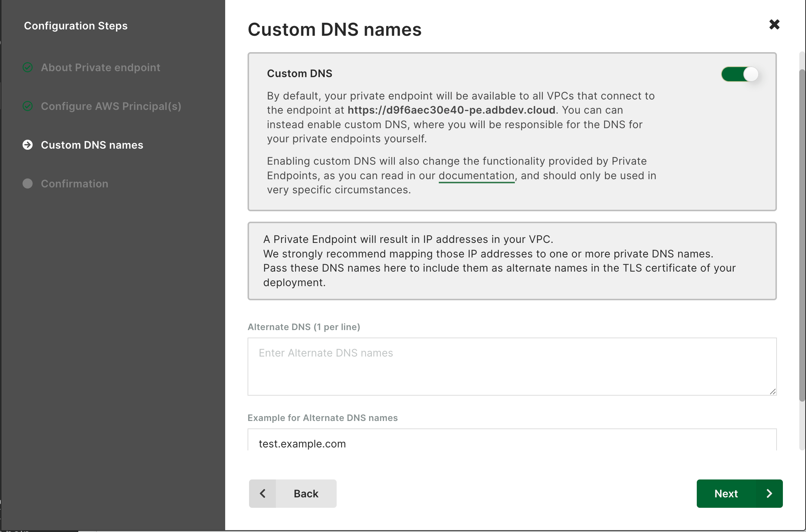Toggle the Custom DNS switch off

tap(740, 74)
